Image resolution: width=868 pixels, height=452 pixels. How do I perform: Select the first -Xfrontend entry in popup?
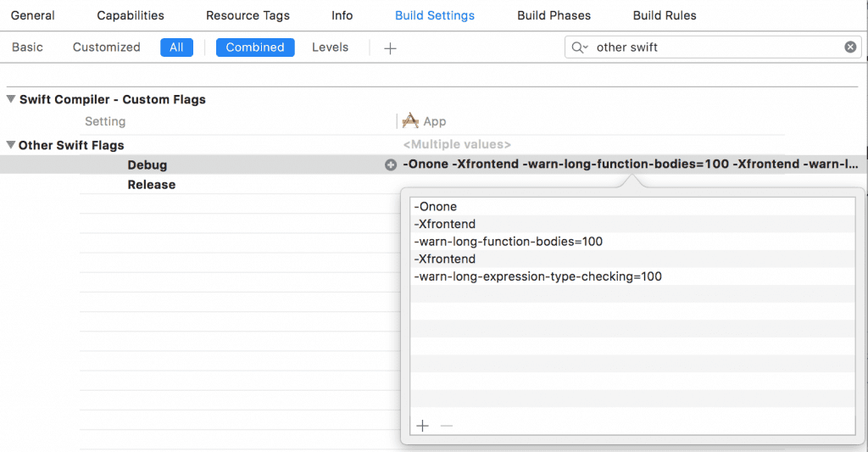coord(632,224)
